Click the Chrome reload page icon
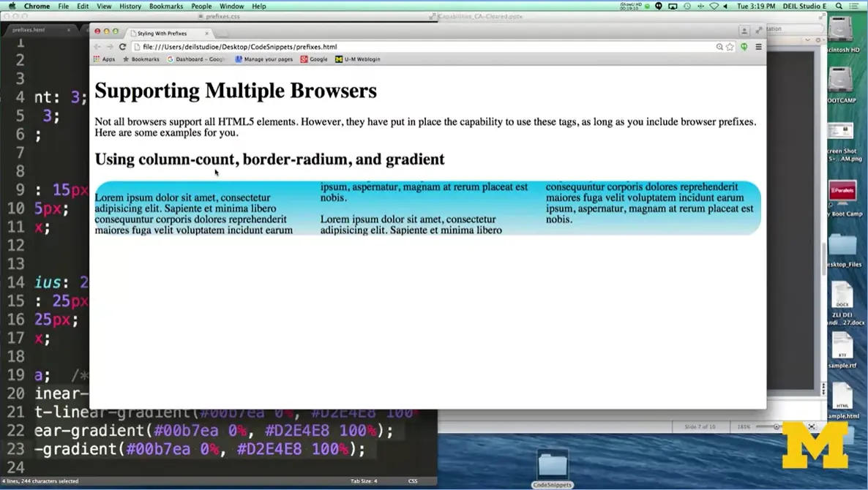Image resolution: width=868 pixels, height=490 pixels. pos(123,47)
